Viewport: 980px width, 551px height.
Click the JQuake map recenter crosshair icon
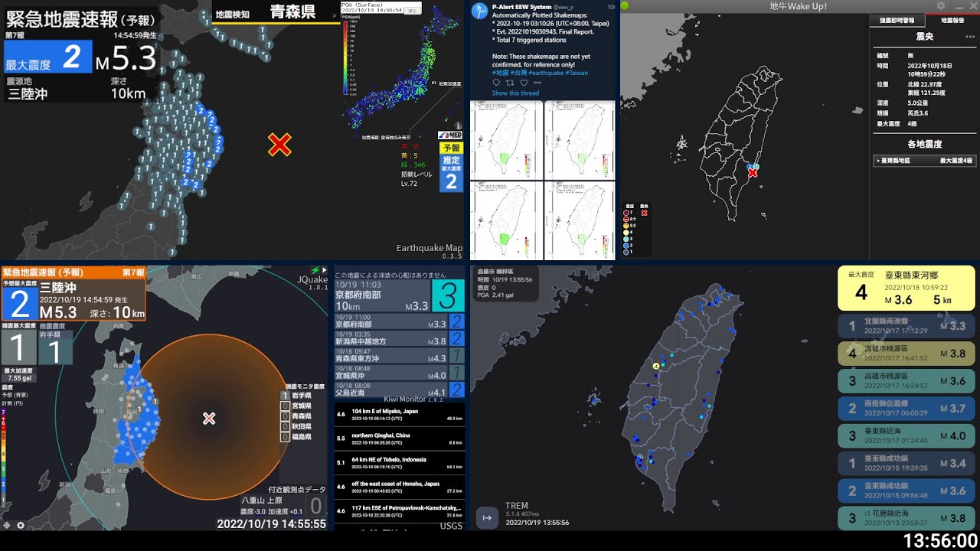click(7, 525)
